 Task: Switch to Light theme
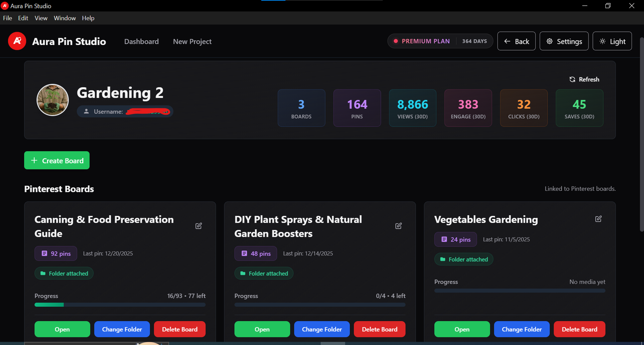coord(612,41)
